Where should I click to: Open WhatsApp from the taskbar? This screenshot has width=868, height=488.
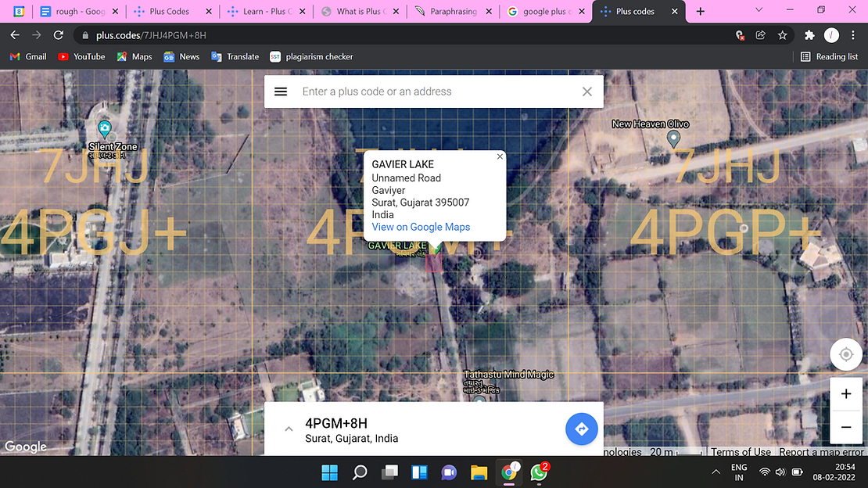click(x=539, y=472)
